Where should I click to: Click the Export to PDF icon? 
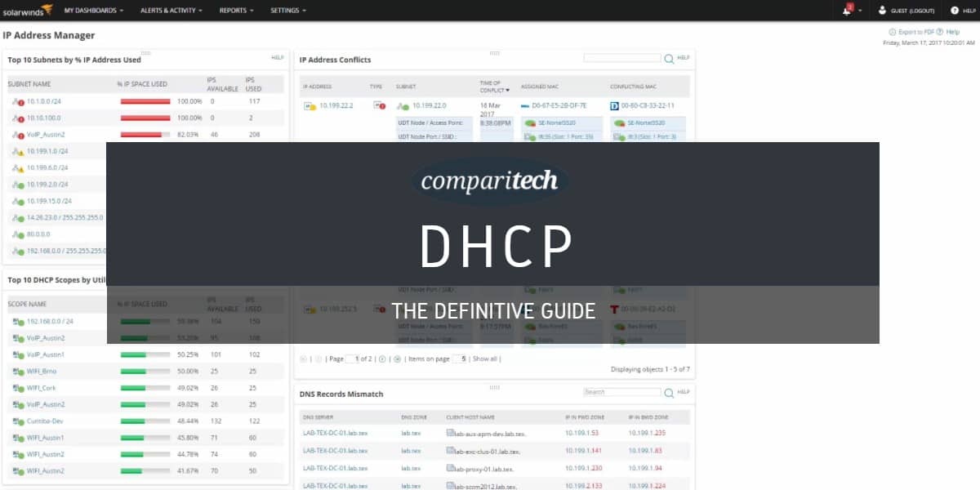coord(892,32)
